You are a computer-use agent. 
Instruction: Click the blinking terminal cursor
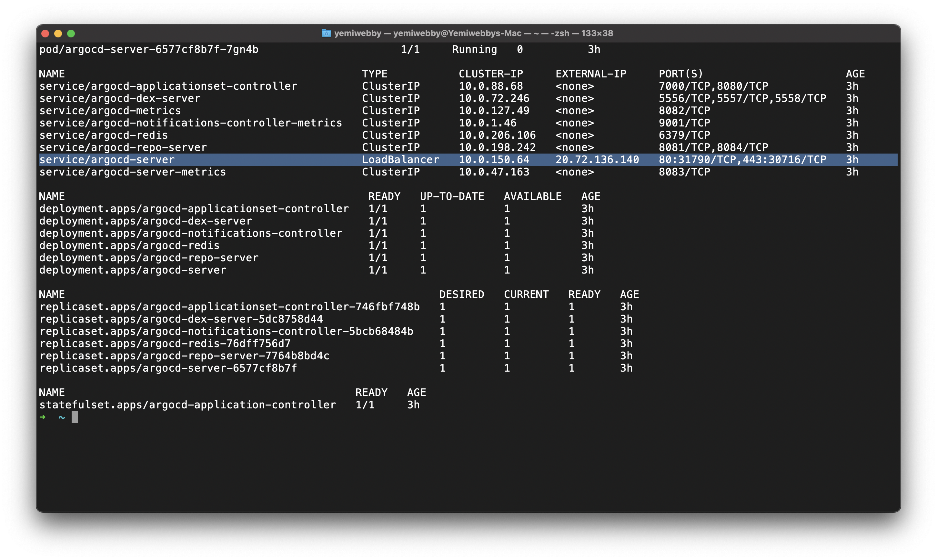[x=75, y=417]
